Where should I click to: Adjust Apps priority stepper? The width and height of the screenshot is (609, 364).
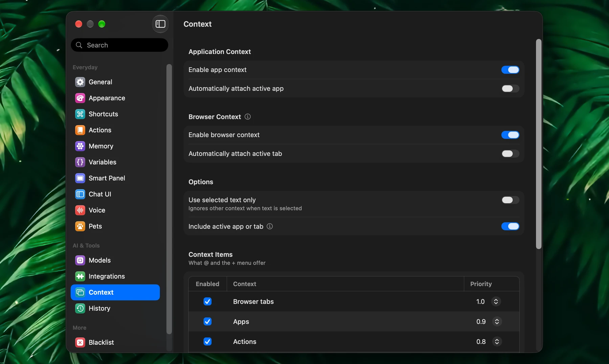(x=497, y=321)
